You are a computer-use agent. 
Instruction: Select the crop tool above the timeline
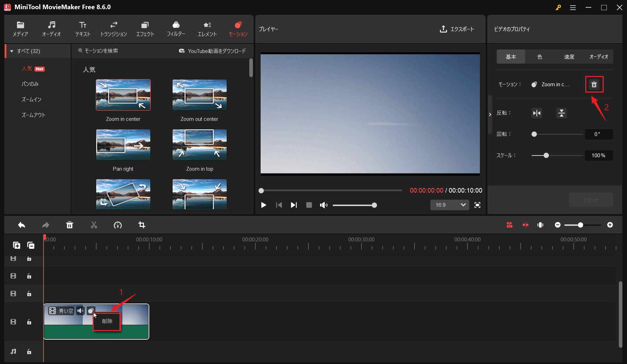click(x=141, y=225)
